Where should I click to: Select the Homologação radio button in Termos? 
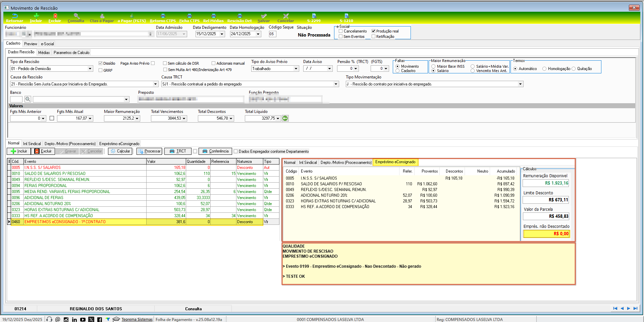pyautogui.click(x=544, y=69)
